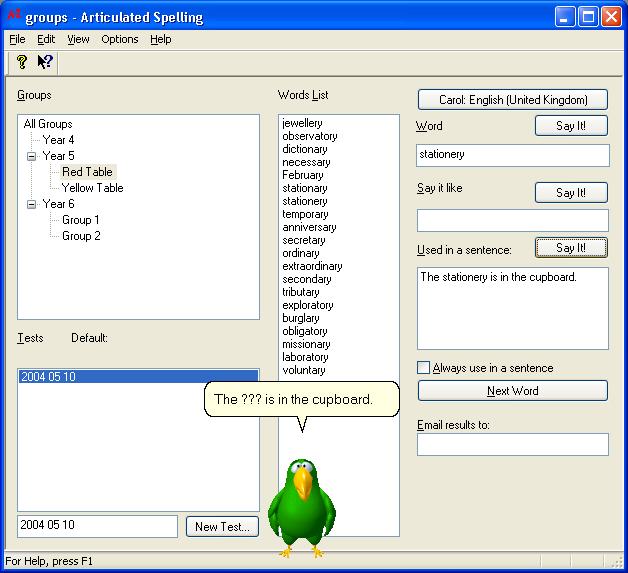Open the View menu
This screenshot has height=573, width=628.
click(x=78, y=39)
